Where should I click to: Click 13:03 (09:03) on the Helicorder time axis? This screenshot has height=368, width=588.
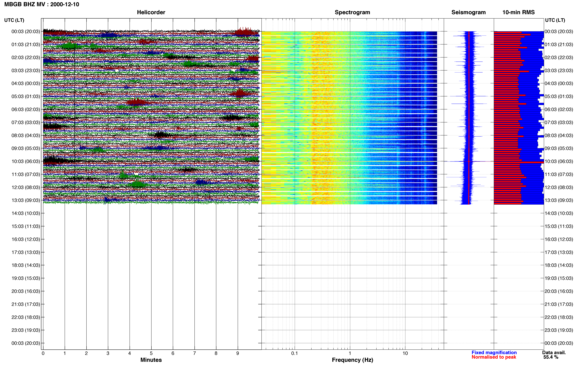tap(26, 200)
